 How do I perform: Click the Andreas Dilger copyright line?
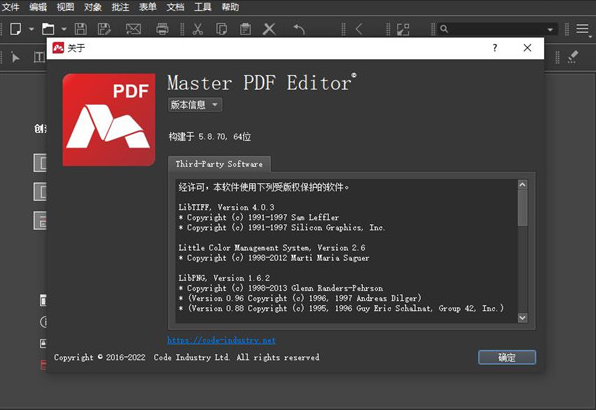pyautogui.click(x=300, y=298)
